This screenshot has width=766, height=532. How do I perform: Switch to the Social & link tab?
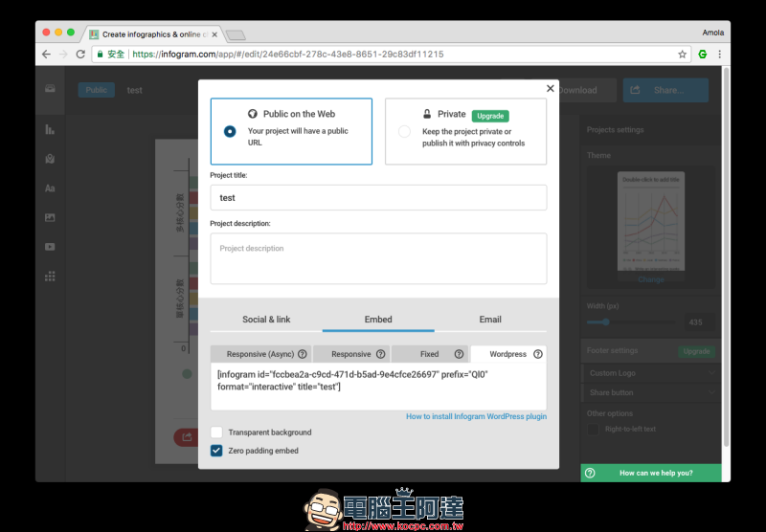[266, 320]
